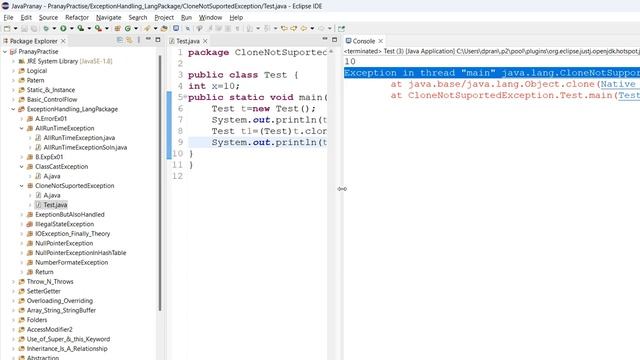Image resolution: width=640 pixels, height=360 pixels.
Task: Click the New file toolbar icon
Action: click(7, 29)
